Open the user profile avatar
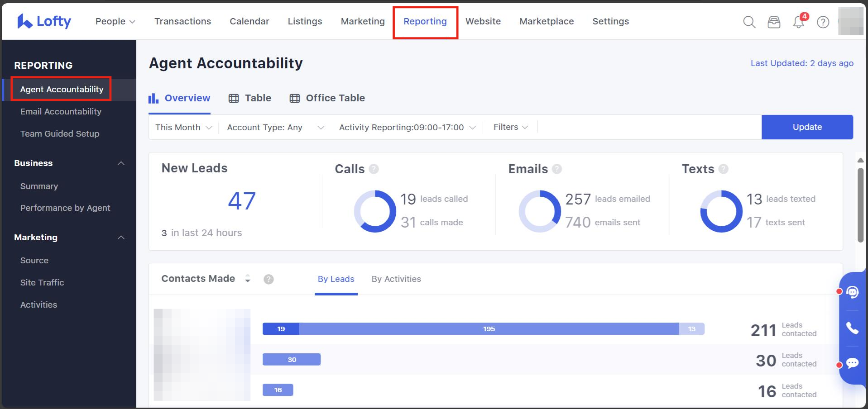The image size is (868, 409). (850, 21)
